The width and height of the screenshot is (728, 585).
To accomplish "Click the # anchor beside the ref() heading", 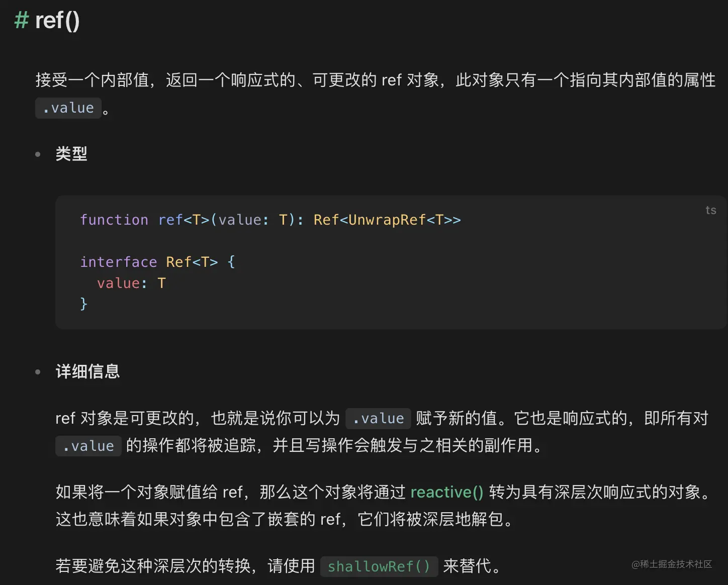I will 21,20.
